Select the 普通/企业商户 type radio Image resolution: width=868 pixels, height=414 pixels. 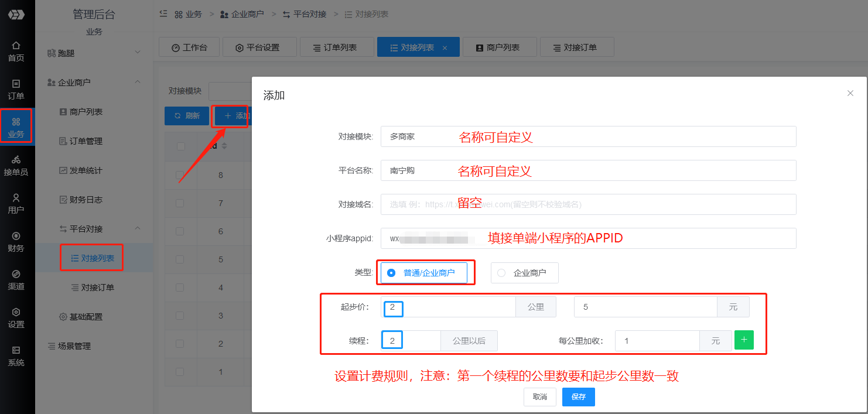pos(424,273)
